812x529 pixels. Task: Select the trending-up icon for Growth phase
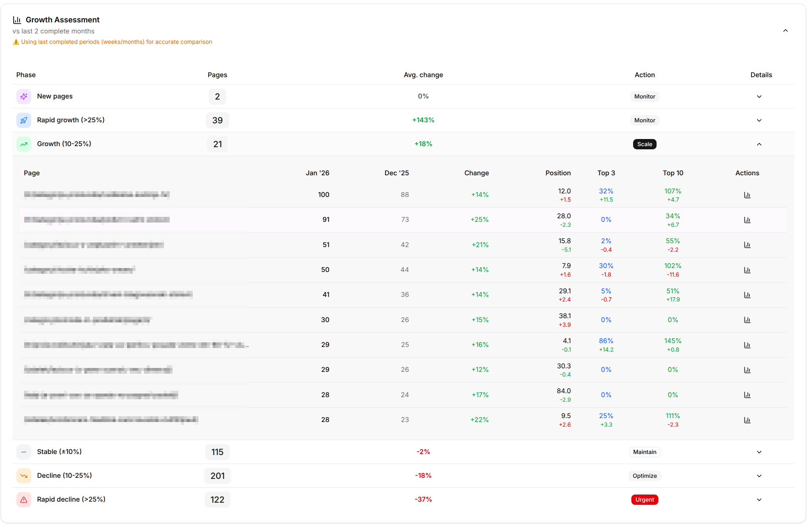(x=23, y=144)
